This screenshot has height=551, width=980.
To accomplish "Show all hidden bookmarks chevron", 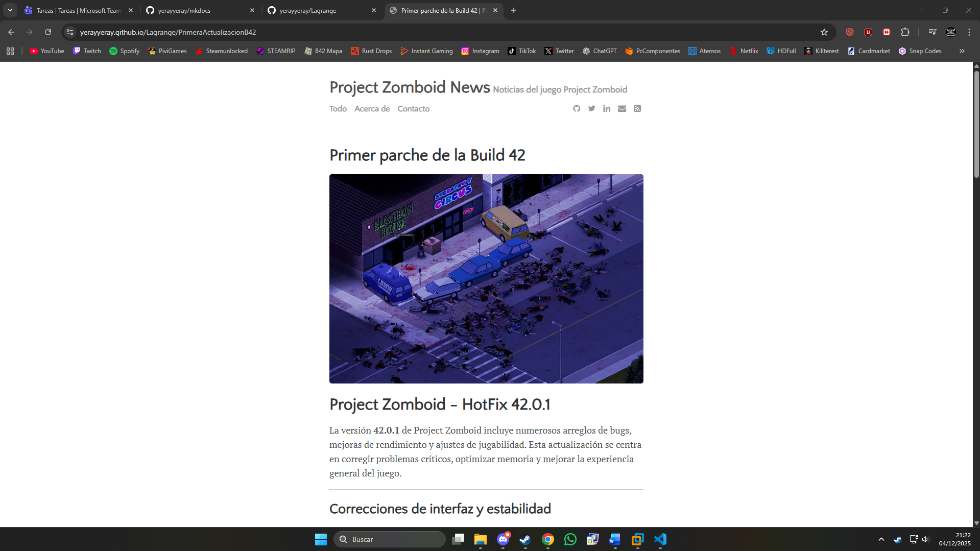I will [x=962, y=51].
